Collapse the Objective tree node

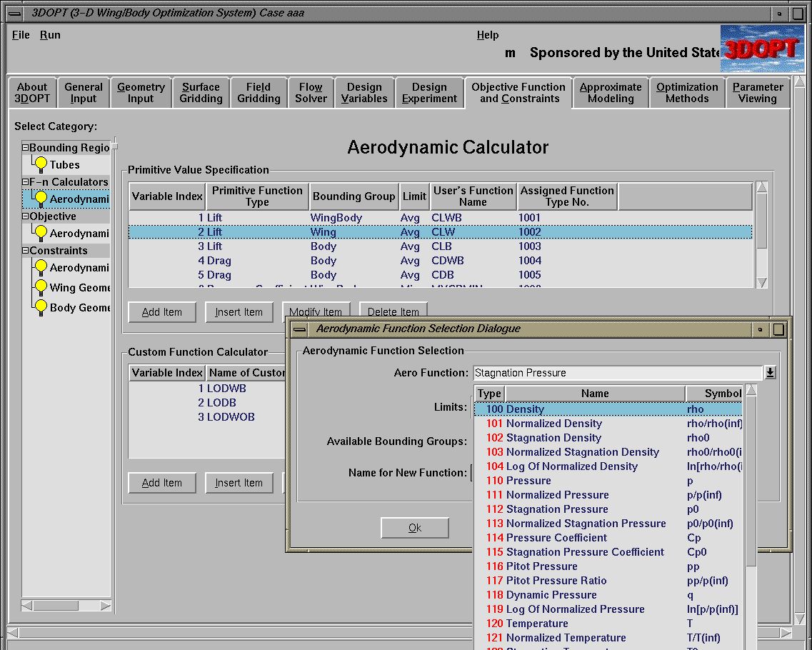25,216
